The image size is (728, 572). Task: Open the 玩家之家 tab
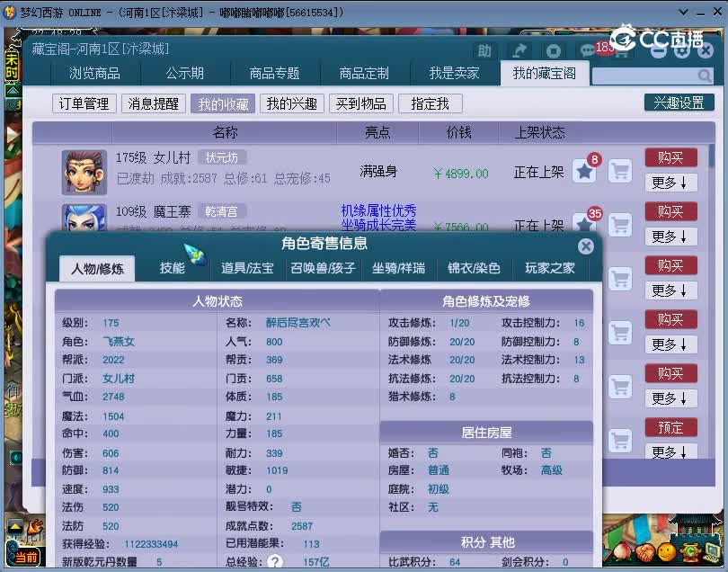click(550, 269)
